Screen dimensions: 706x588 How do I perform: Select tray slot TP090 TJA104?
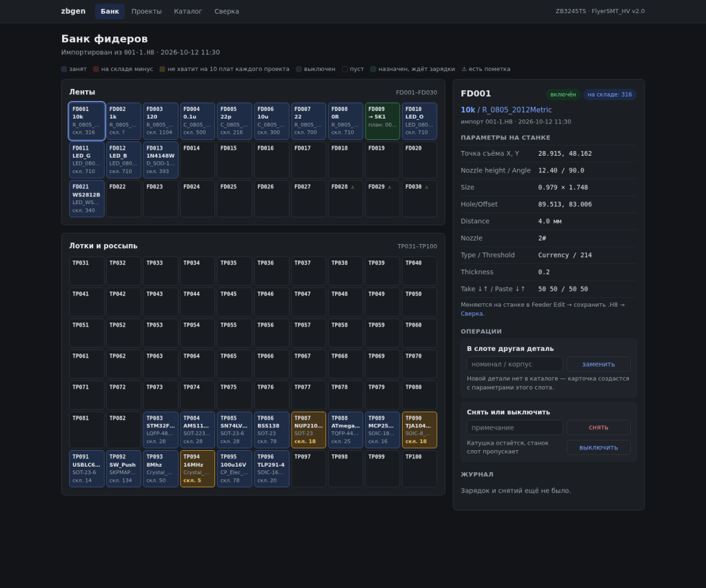click(420, 430)
